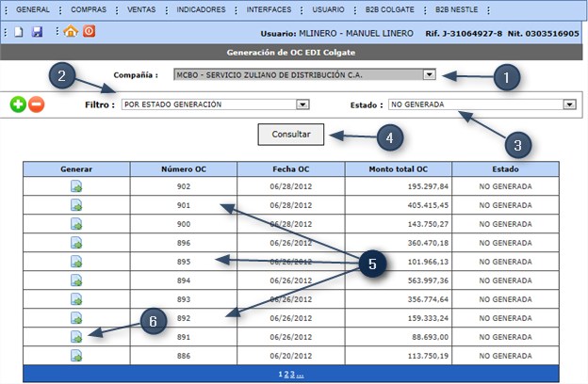This screenshot has height=384, width=588.
Task: Generate order 896 via its row icon
Action: click(76, 243)
